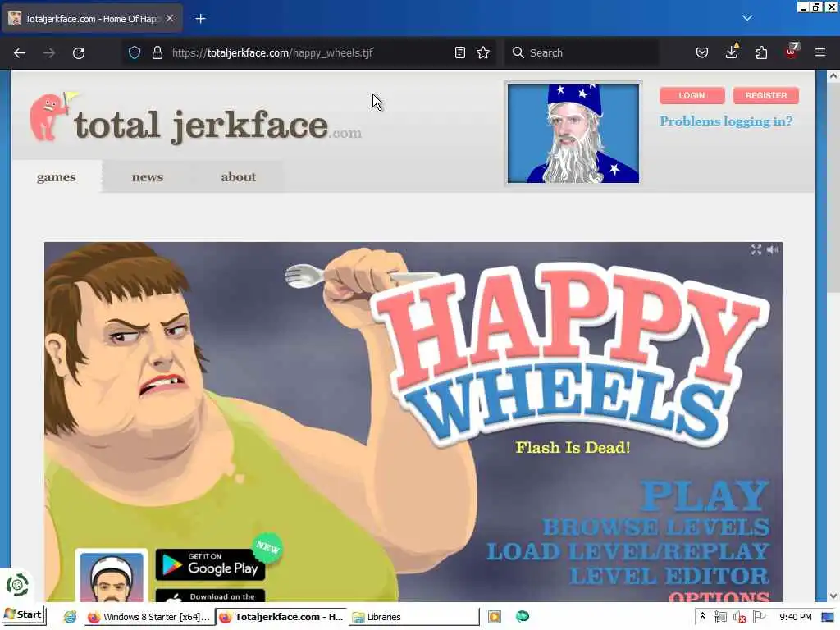The image size is (840, 630).
Task: Switch to Totaljerkface.com taskbar button
Action: tap(282, 617)
